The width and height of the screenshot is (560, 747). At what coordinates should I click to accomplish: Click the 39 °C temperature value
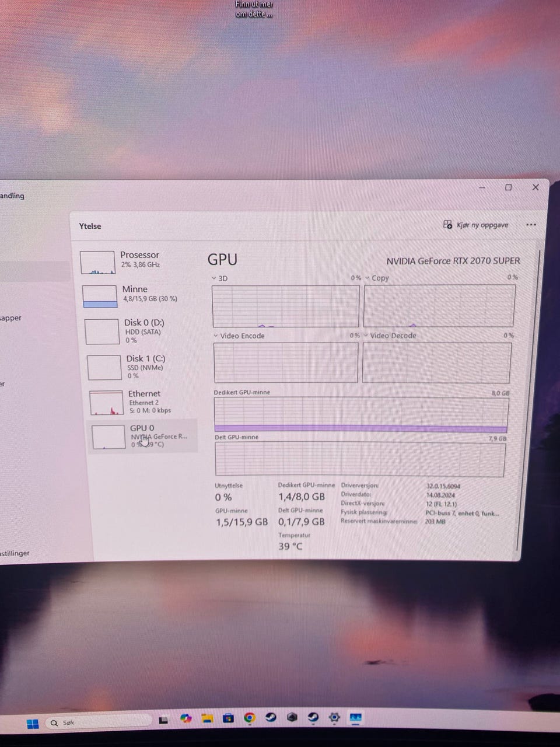point(290,546)
